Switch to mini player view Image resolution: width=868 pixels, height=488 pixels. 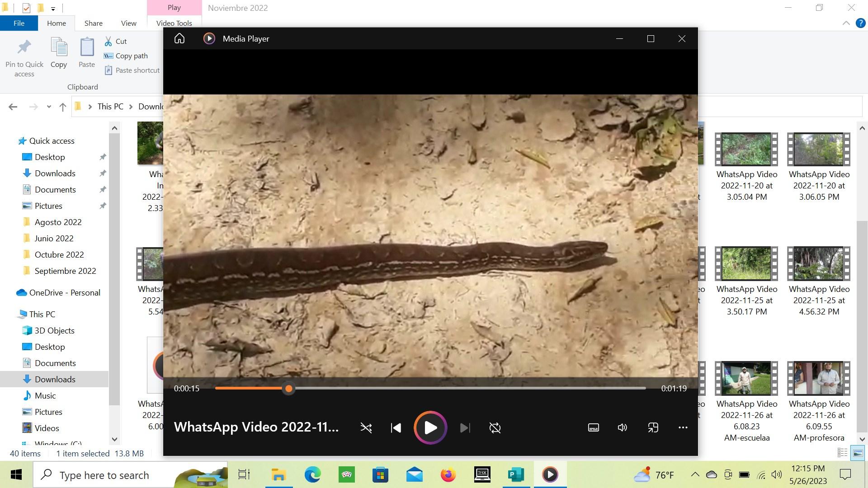click(653, 428)
